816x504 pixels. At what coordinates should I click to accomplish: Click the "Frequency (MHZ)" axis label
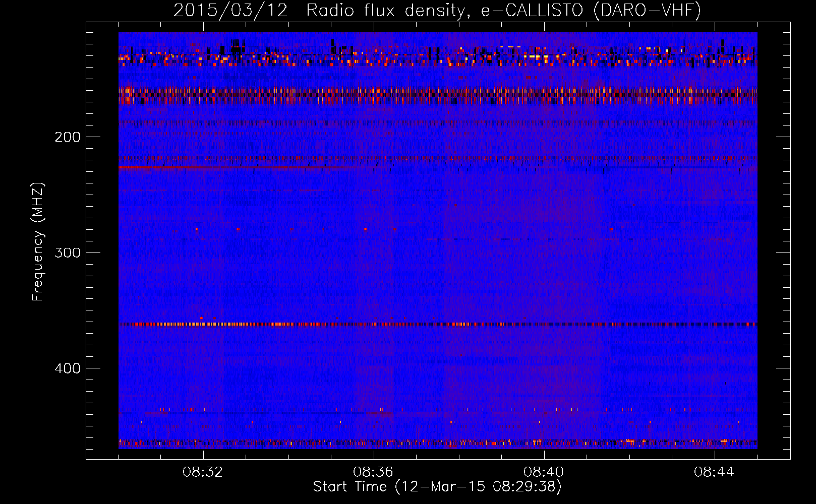coord(38,241)
